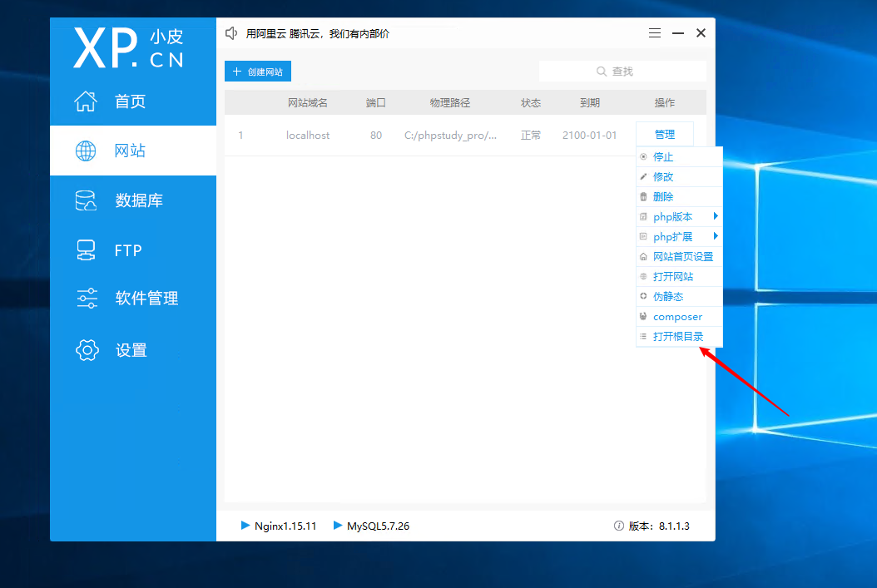Click the 创建网站 button
877x588 pixels.
tap(257, 72)
